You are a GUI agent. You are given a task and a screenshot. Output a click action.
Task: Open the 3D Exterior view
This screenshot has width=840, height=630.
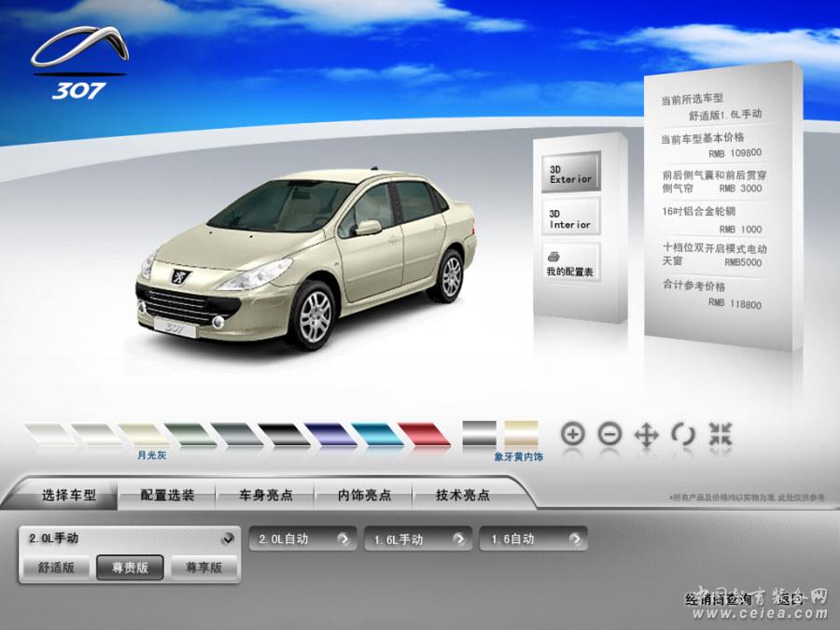(x=570, y=173)
